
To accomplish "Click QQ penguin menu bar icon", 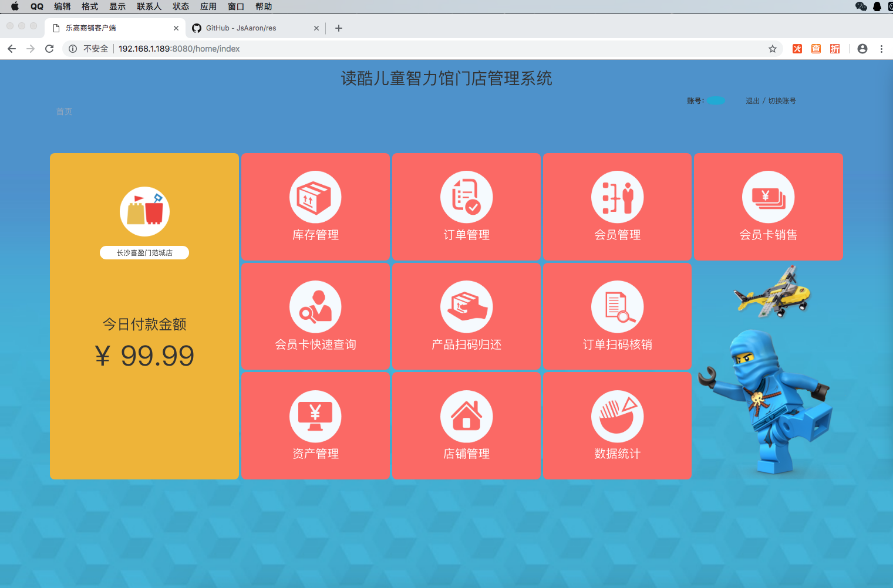I will (877, 6).
